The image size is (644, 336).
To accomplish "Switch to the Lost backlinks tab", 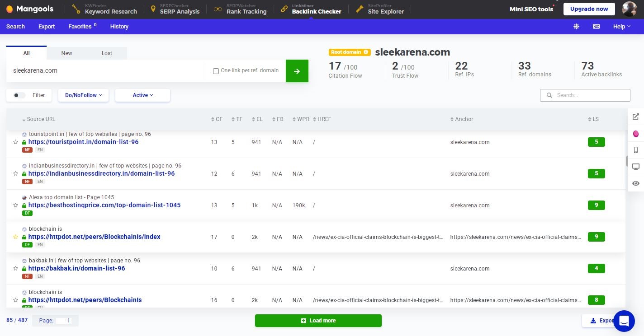I will [x=107, y=53].
